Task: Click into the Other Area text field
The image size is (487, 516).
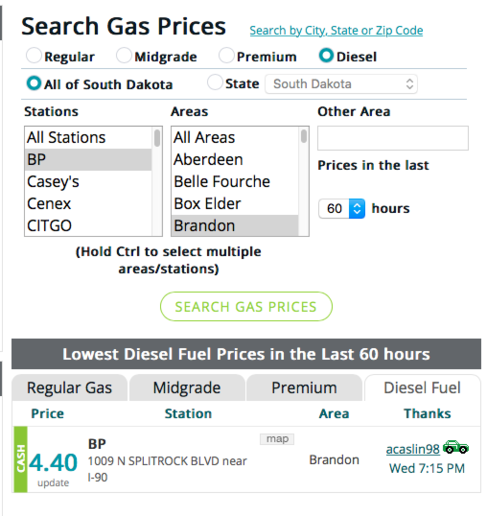Action: pos(393,138)
